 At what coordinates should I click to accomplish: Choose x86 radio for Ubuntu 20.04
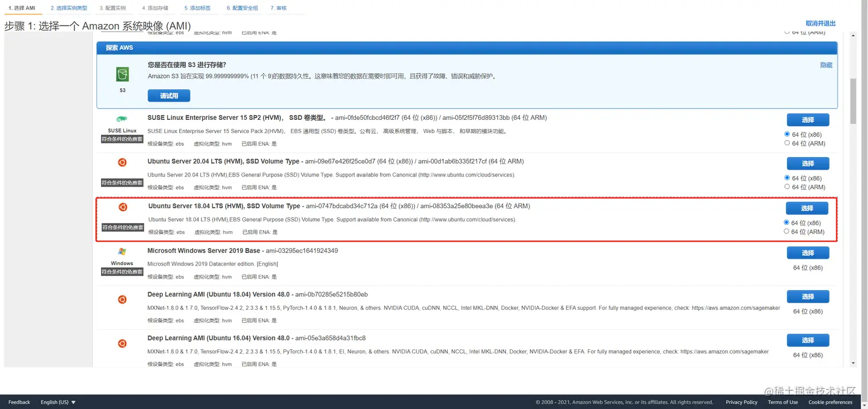pos(787,178)
